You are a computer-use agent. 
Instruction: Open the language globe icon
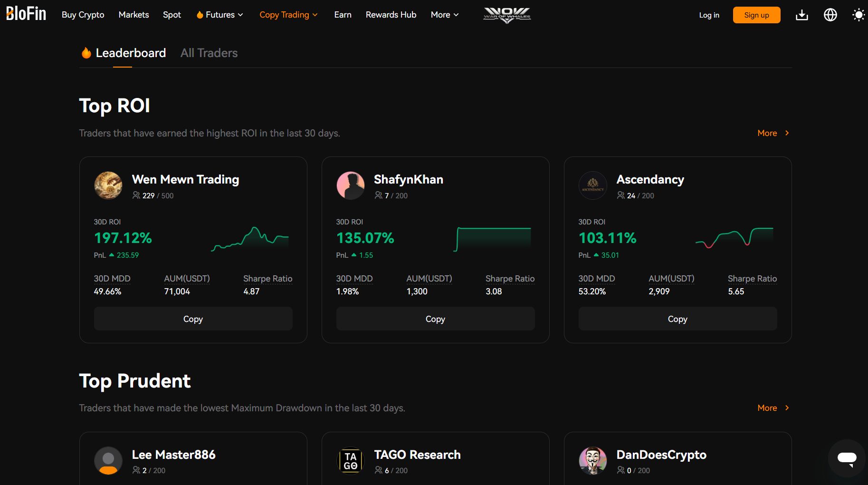830,15
